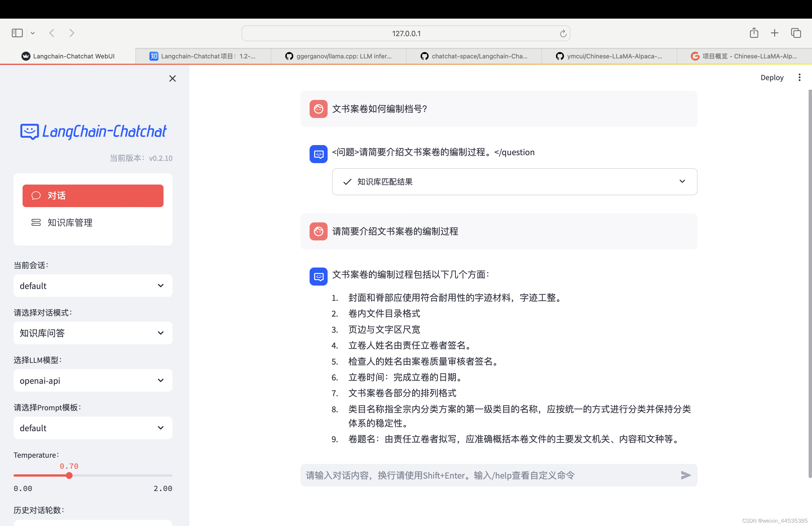The height and width of the screenshot is (526, 812).
Task: Click text 页边与文字区尺宽
Action: pyautogui.click(x=384, y=330)
